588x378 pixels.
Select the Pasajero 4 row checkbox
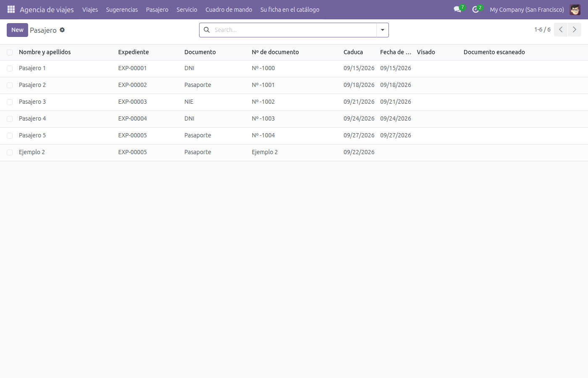click(10, 119)
